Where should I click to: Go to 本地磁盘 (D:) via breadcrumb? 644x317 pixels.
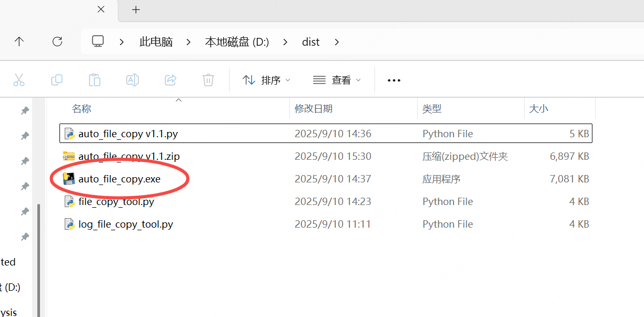(237, 42)
